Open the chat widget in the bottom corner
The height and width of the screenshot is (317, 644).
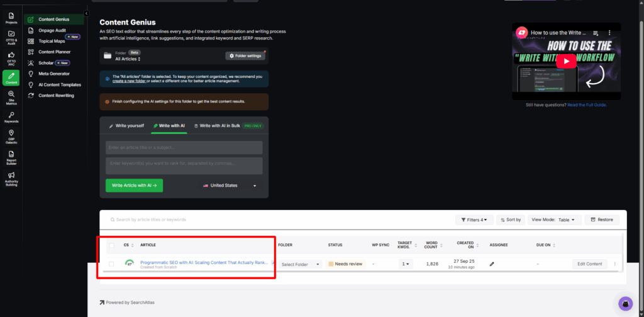coord(626,303)
